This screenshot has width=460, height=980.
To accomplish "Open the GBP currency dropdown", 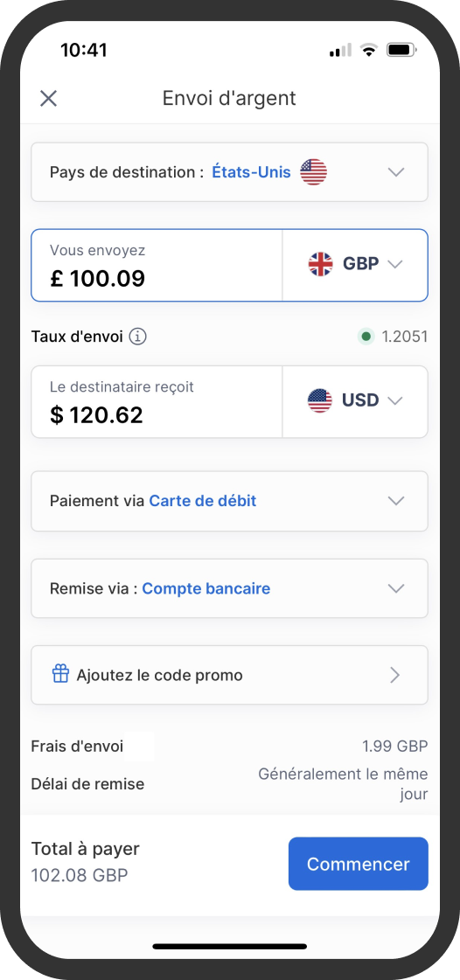I will coord(355,265).
